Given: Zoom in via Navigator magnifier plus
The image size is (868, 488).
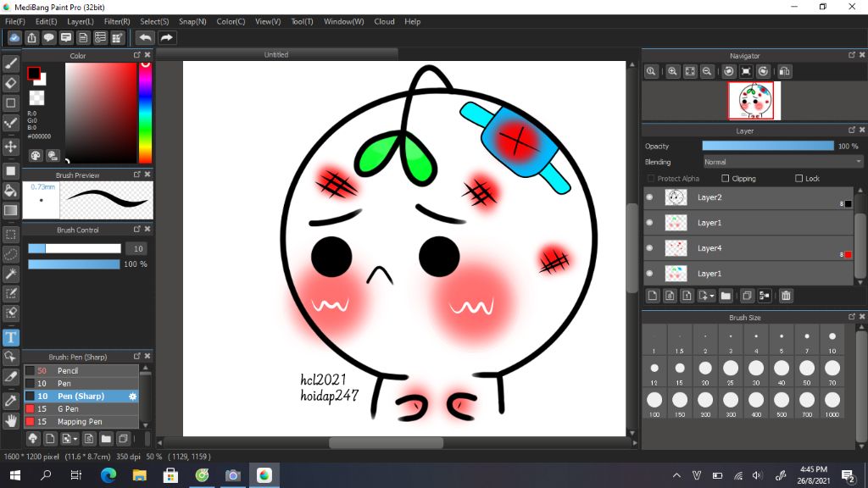Looking at the screenshot, I should 672,71.
